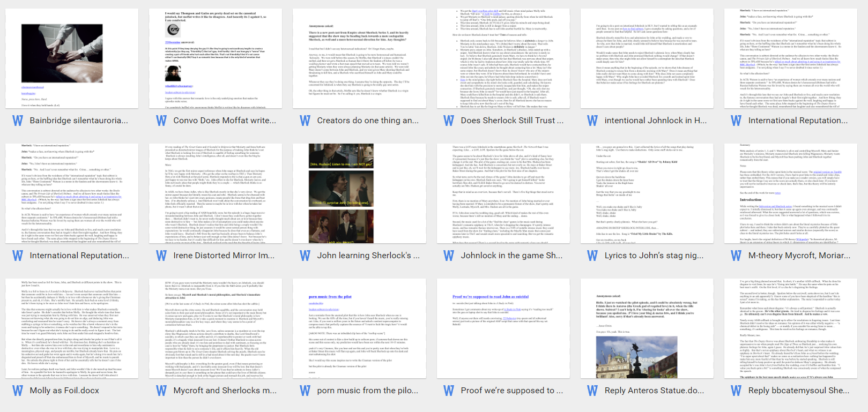Viewport: 868px width, 412px height.
Task: Select Irene Distorted Mirror document preview thumbnail
Action: [216, 193]
